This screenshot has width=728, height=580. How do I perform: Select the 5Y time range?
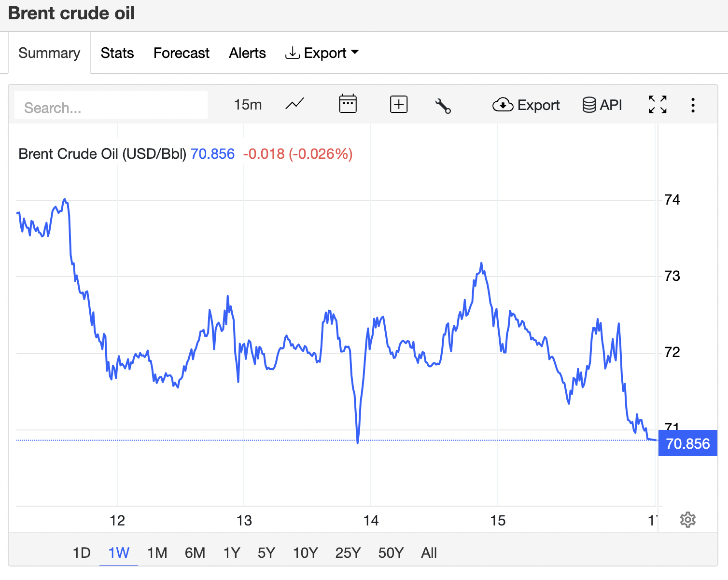click(266, 552)
